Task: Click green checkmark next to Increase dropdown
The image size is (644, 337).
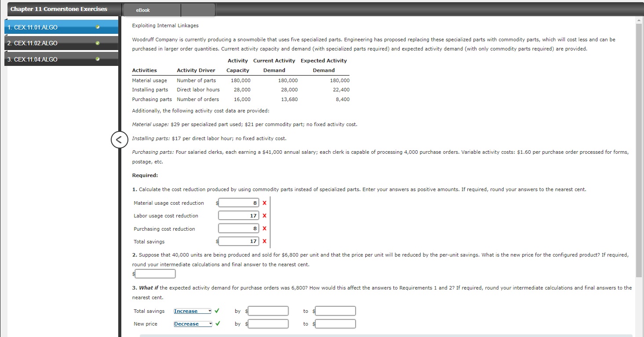Action: (216, 310)
